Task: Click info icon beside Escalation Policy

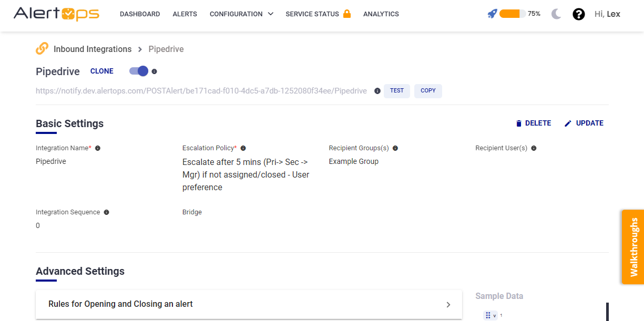Action: pos(243,148)
